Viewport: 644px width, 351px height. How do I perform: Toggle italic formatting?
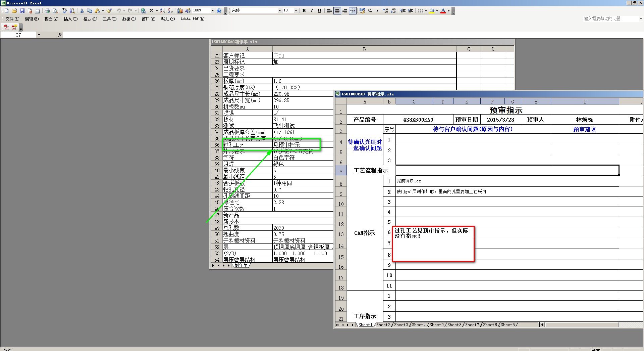click(312, 11)
